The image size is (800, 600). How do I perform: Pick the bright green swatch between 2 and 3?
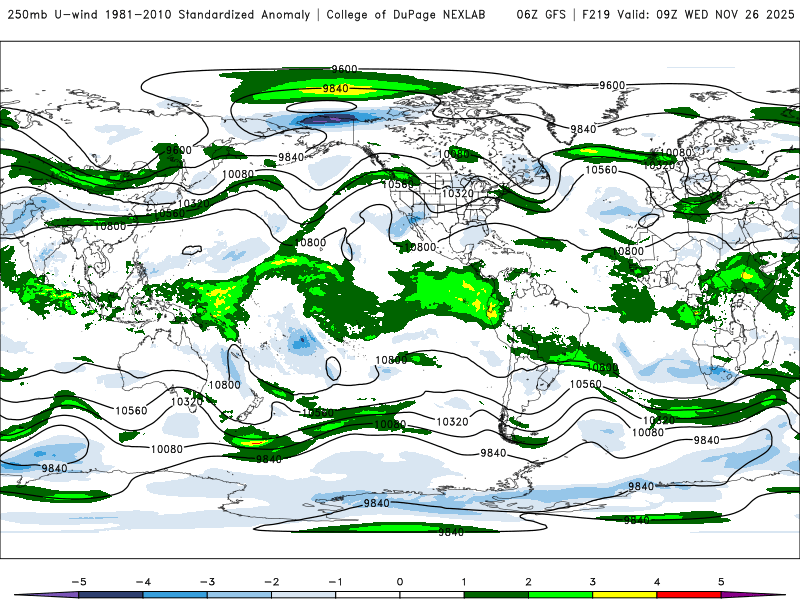pyautogui.click(x=560, y=595)
